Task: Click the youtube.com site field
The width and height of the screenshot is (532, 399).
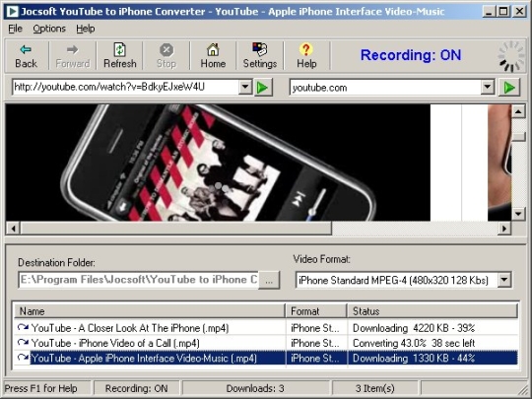Action: [385, 88]
